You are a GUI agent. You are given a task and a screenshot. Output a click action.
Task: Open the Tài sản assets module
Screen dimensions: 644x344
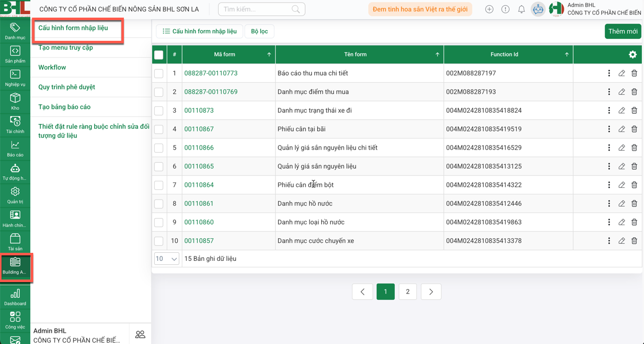pos(15,242)
